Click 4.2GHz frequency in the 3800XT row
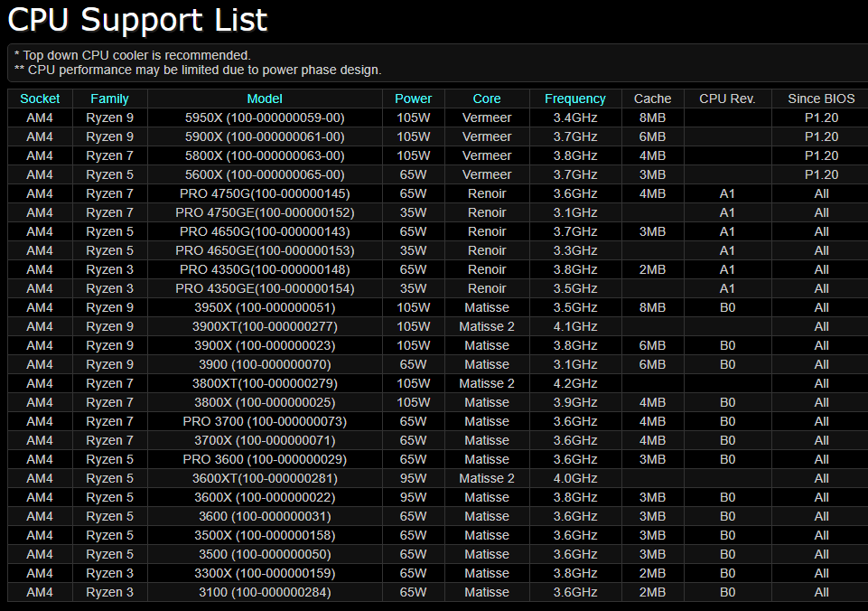This screenshot has height=611, width=868. point(575,383)
